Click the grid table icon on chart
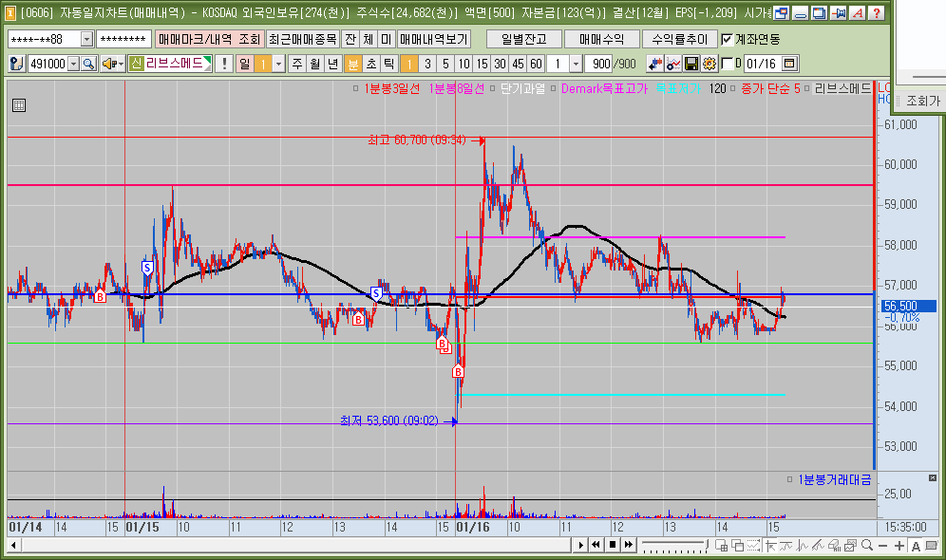Screen dimensions: 946x560 [19, 105]
